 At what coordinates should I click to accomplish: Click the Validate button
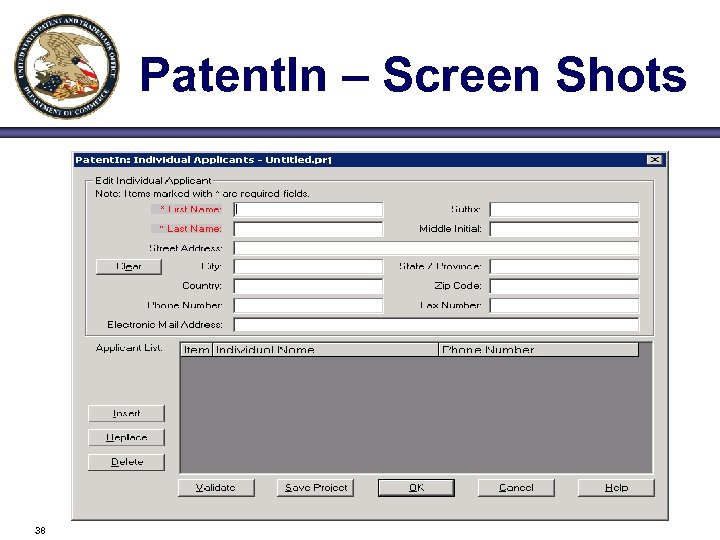tap(216, 488)
